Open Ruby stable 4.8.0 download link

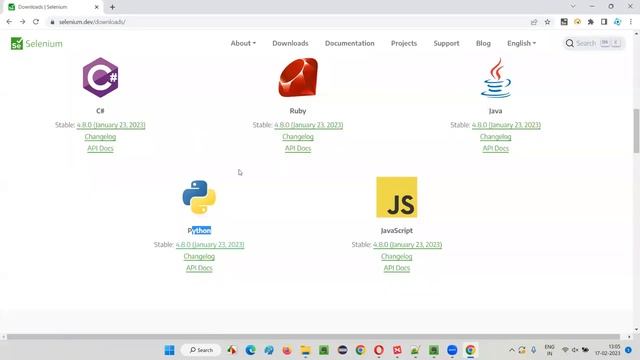(309, 125)
